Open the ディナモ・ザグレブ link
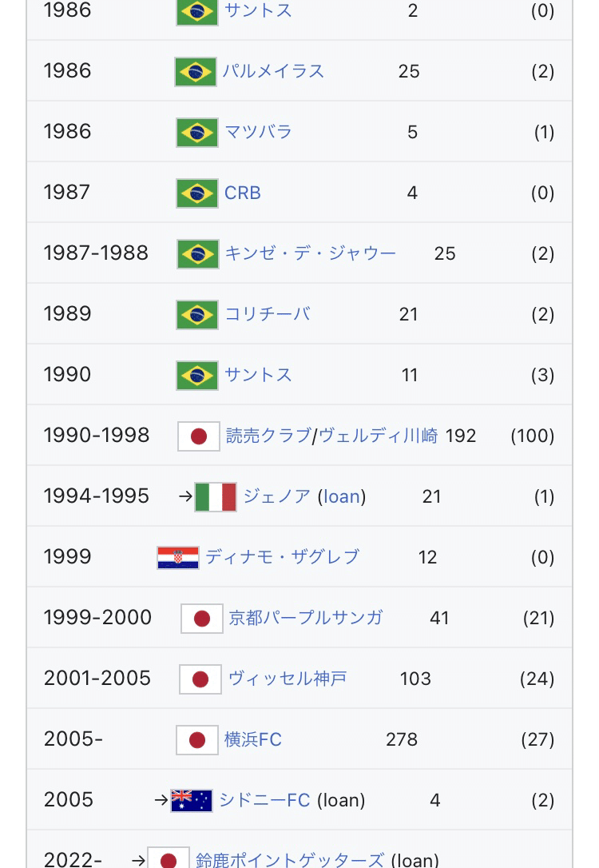The image size is (599, 868). tap(283, 556)
